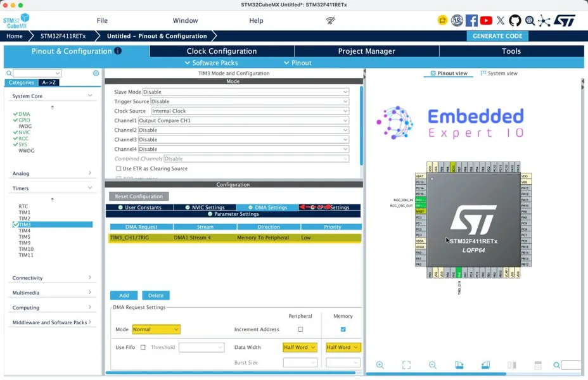The width and height of the screenshot is (588, 380).
Task: Open the Channel2 dropdown
Action: (x=244, y=130)
